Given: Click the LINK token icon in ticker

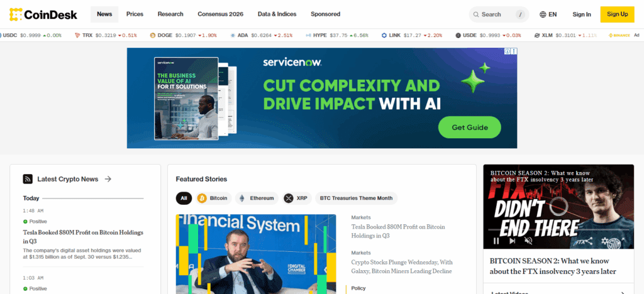Looking at the screenshot, I should pyautogui.click(x=384, y=35).
